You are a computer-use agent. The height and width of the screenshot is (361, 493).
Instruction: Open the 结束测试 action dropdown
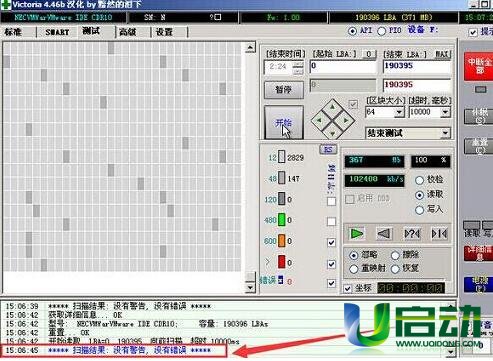[445, 133]
